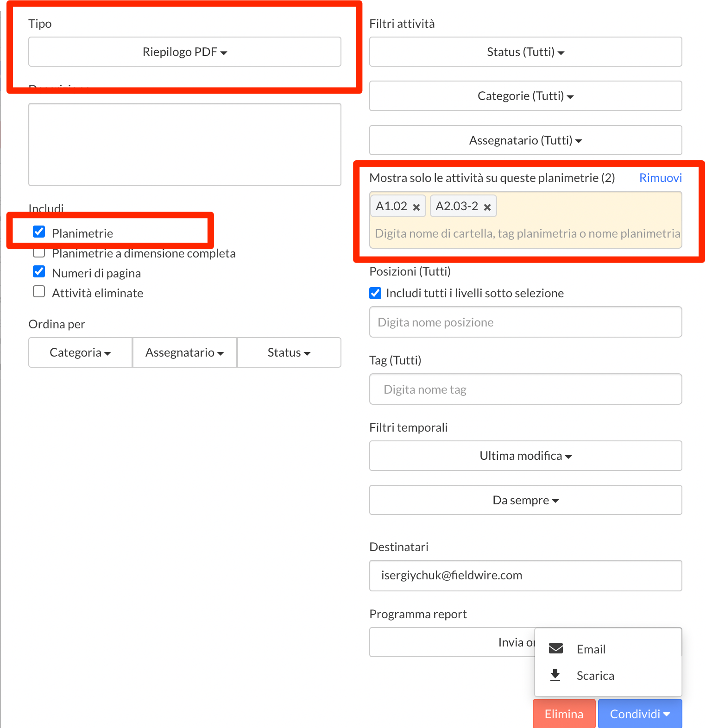The width and height of the screenshot is (706, 728).
Task: Toggle the Planimetrie checkbox
Action: click(39, 232)
